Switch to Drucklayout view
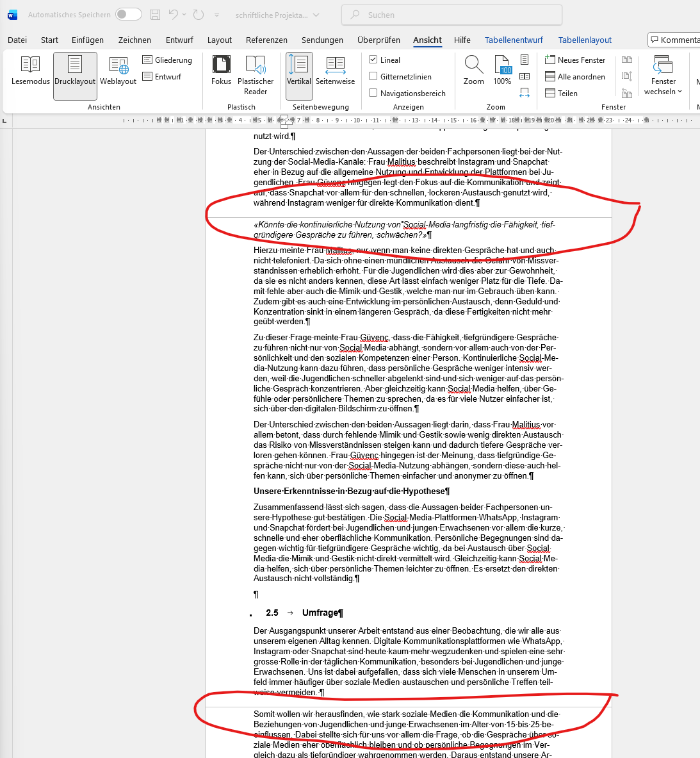The width and height of the screenshot is (700, 758). 75,76
